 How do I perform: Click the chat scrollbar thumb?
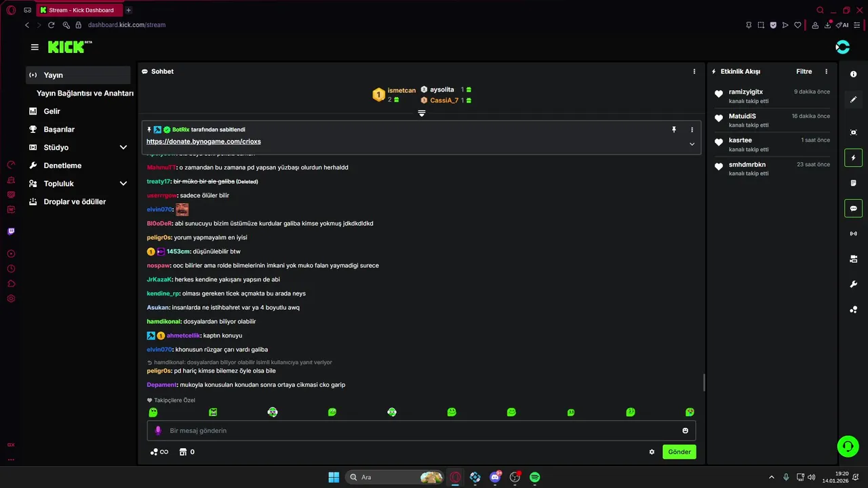point(704,383)
